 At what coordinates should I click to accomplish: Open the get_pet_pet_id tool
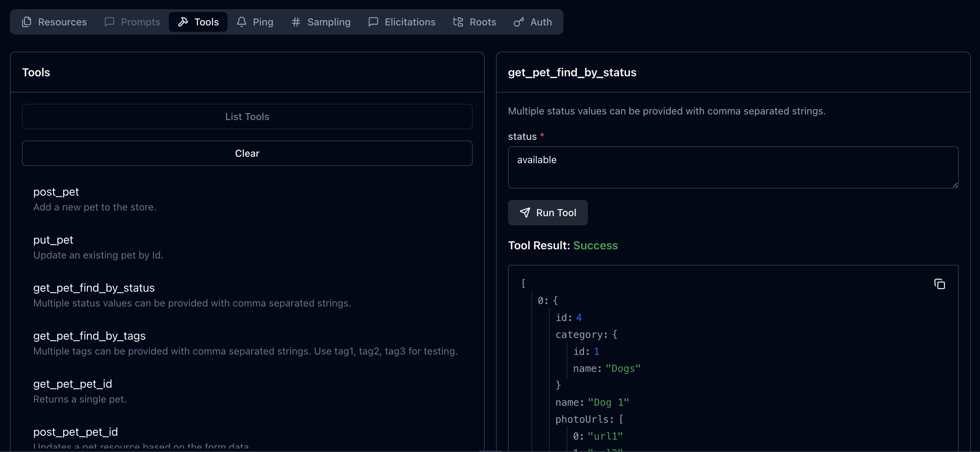73,384
